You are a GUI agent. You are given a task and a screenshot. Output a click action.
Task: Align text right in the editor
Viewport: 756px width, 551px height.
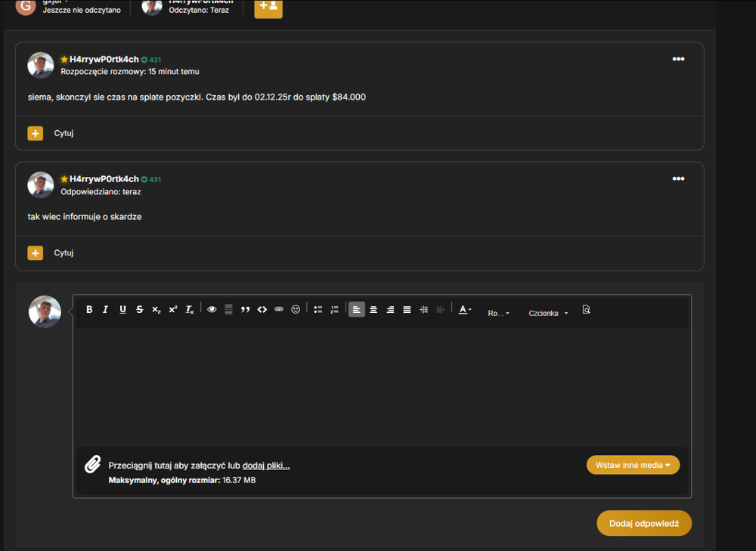[x=390, y=309]
